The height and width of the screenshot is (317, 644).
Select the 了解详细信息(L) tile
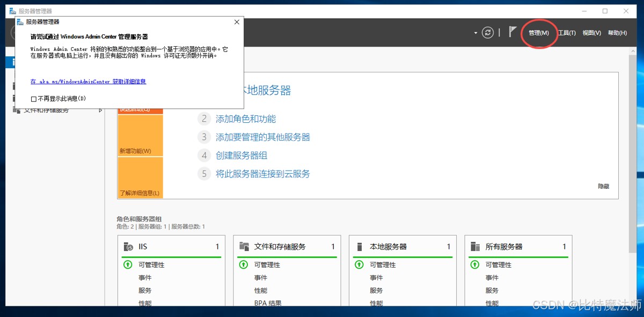pos(140,178)
